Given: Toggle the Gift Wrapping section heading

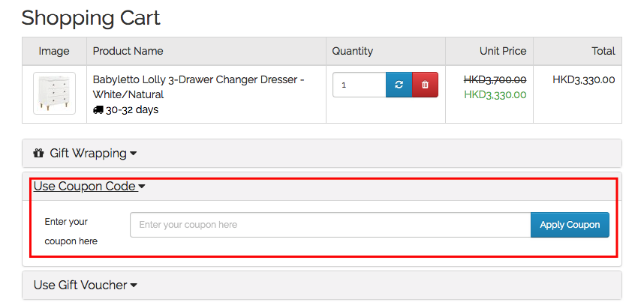Looking at the screenshot, I should pyautogui.click(x=88, y=154).
